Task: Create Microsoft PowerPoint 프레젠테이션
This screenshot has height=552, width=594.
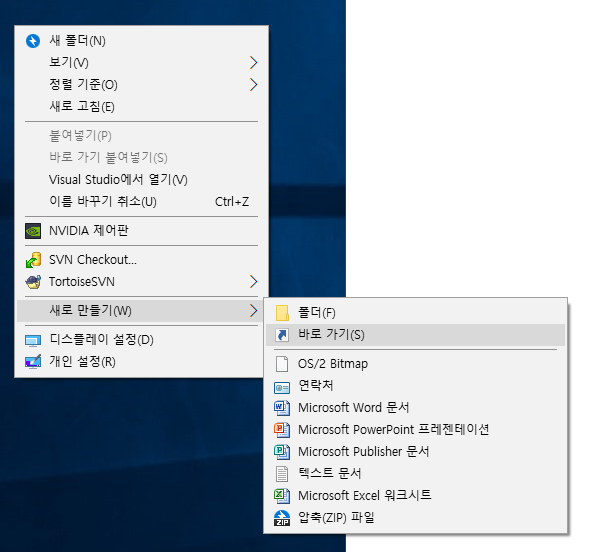Action: (x=415, y=430)
